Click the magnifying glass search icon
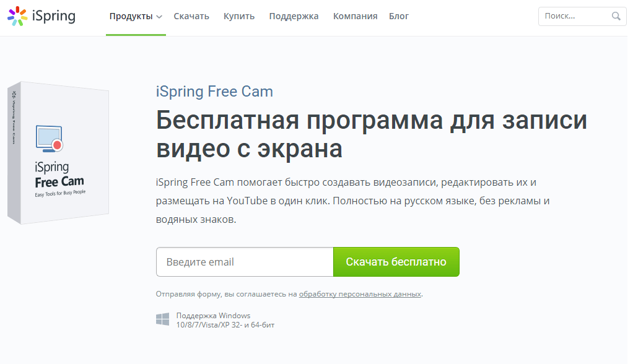 coord(616,16)
